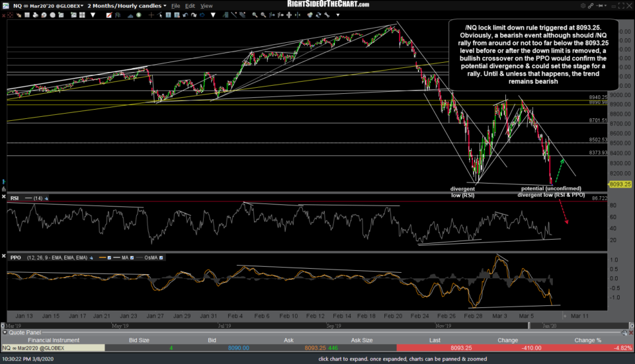The width and height of the screenshot is (635, 364).
Task: Click the vertical axis expand icon
Action: [289, 15]
